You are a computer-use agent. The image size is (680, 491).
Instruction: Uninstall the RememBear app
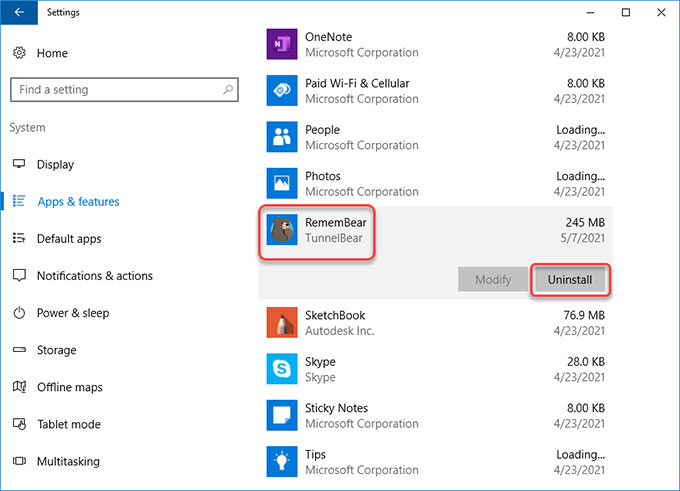click(570, 280)
